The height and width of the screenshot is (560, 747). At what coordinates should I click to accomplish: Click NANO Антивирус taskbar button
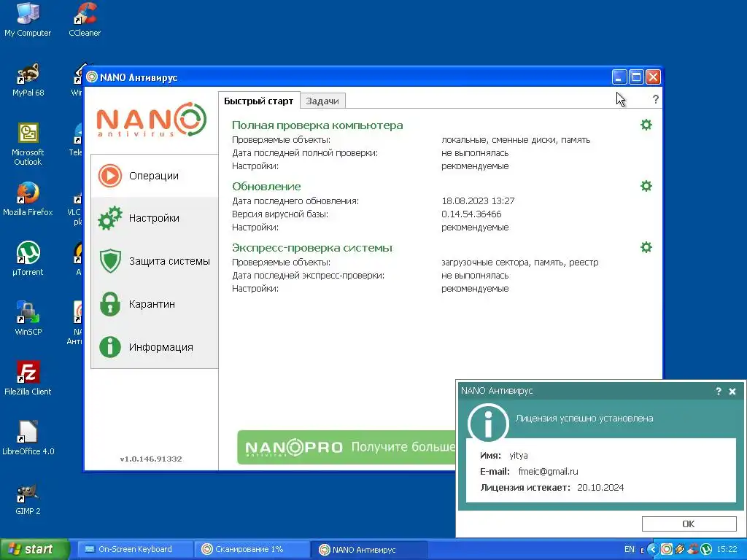tap(368, 550)
